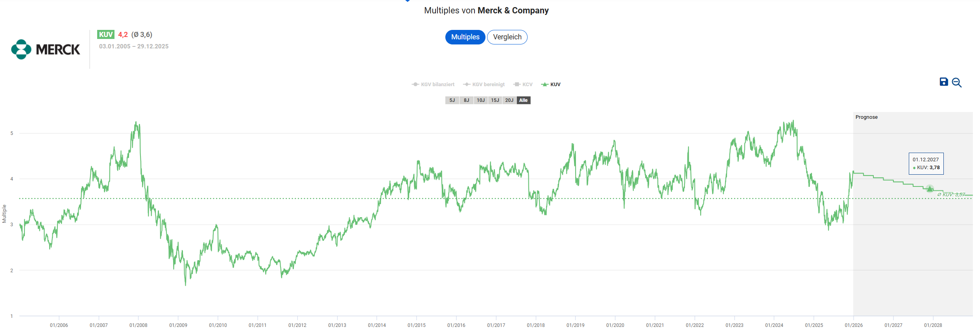This screenshot has height=334, width=980.
Task: Switch to the Multiples tab
Action: (465, 37)
